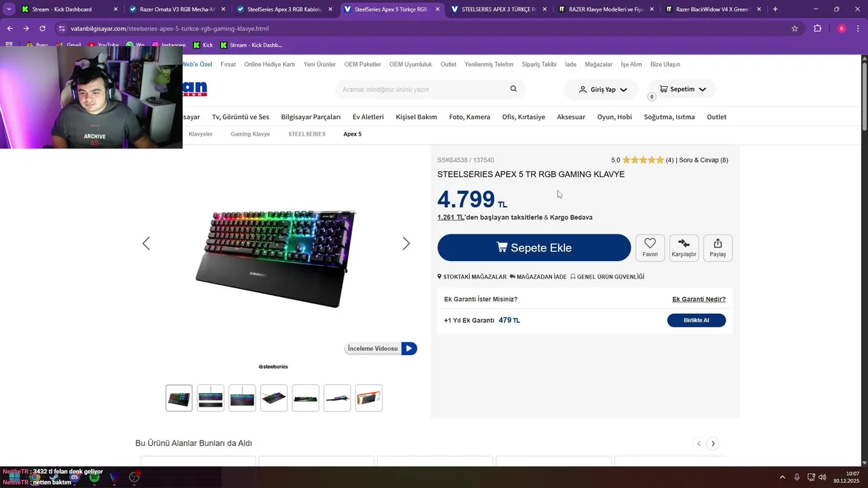
Task: Click the Sepete Ekle button
Action: point(534,247)
